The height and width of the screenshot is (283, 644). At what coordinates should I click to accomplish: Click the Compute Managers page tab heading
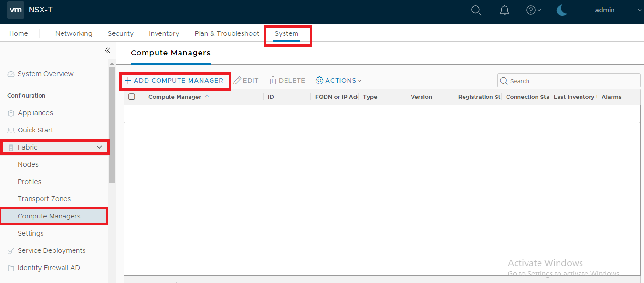(170, 53)
